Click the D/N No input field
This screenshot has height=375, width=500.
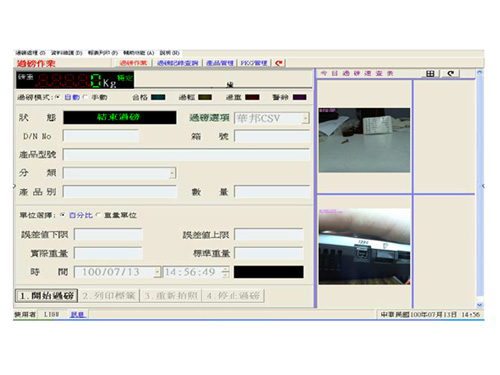[x=101, y=136]
